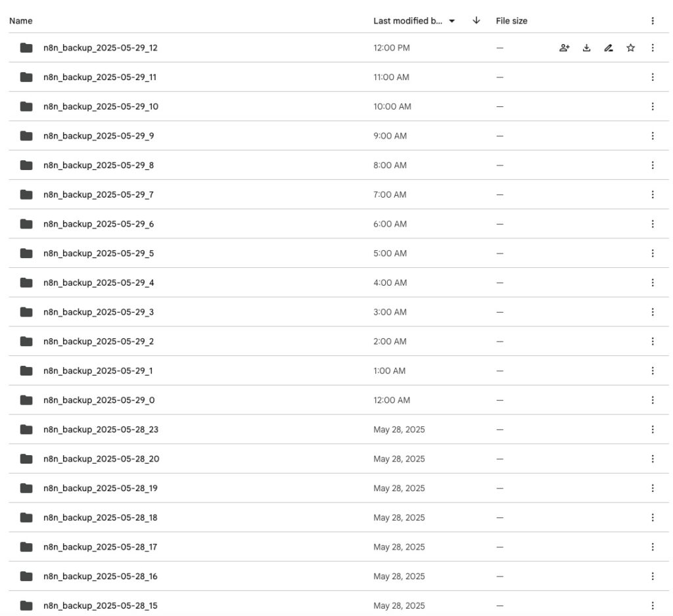Select folder n8n_backup_2025-05-28_15

point(338,604)
